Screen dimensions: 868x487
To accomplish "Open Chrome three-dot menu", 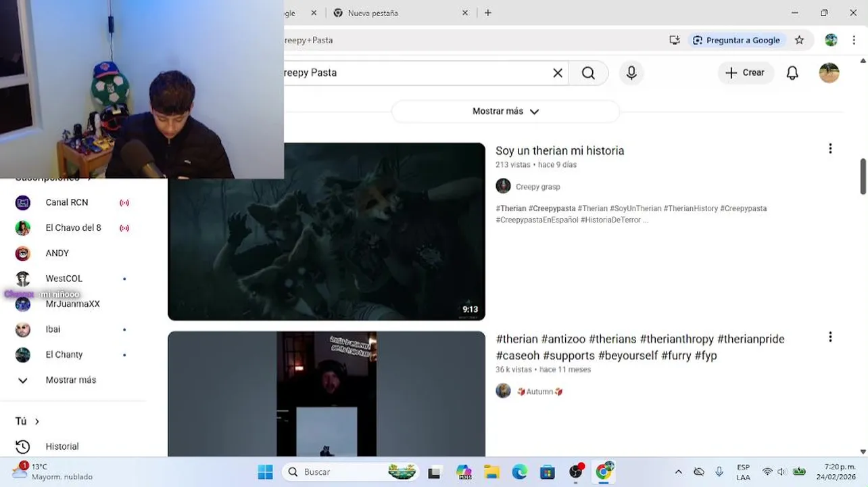I will click(x=854, y=41).
